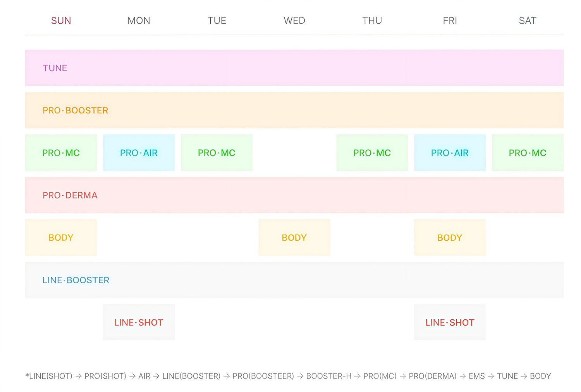Select Tuesday's PRO·MC block
Image resolution: width=581 pixels, height=392 pixels.
tap(217, 153)
